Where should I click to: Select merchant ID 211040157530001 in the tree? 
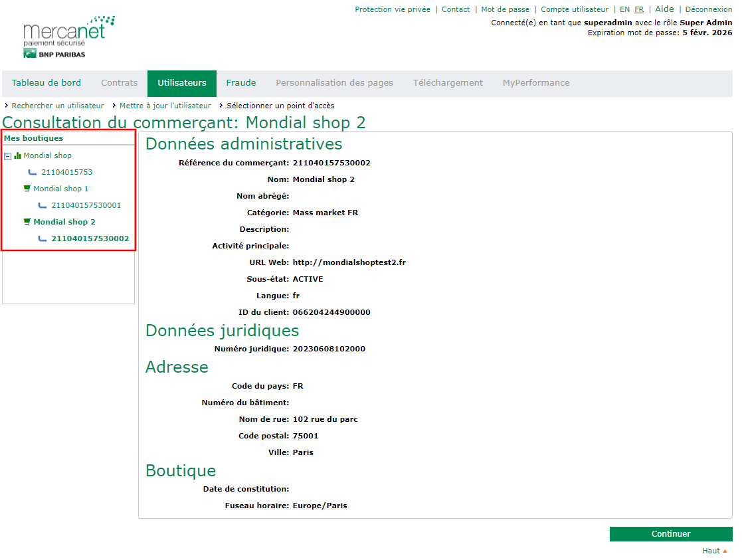(x=86, y=205)
